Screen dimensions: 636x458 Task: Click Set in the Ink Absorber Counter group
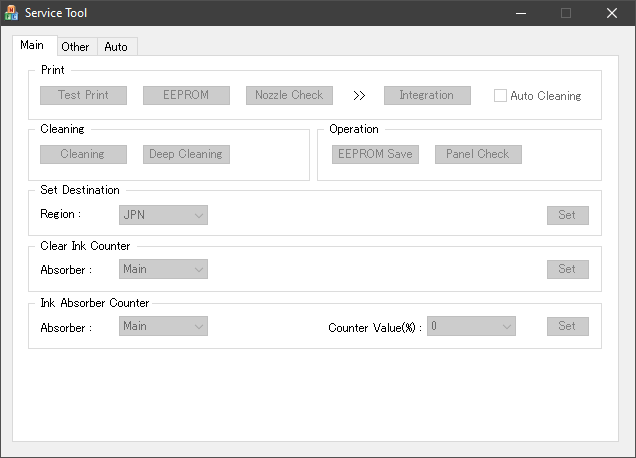(567, 326)
